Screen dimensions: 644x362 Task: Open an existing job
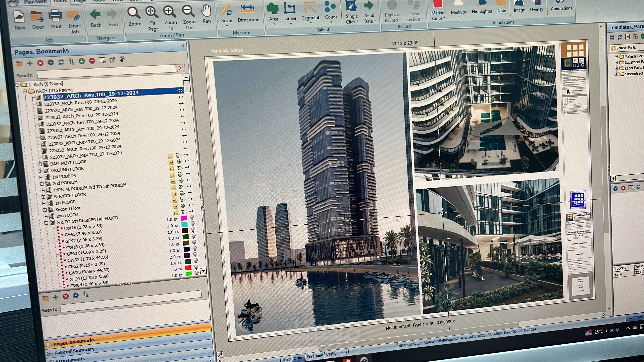pyautogui.click(x=38, y=20)
